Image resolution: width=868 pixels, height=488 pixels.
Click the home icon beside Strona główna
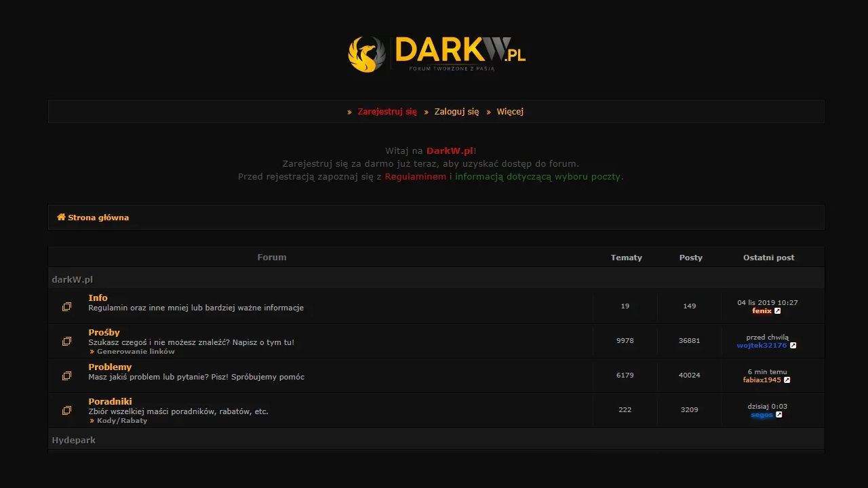point(61,217)
